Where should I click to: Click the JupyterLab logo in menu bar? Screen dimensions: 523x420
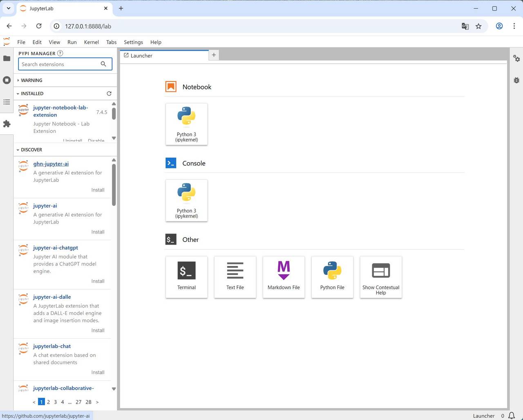point(7,42)
